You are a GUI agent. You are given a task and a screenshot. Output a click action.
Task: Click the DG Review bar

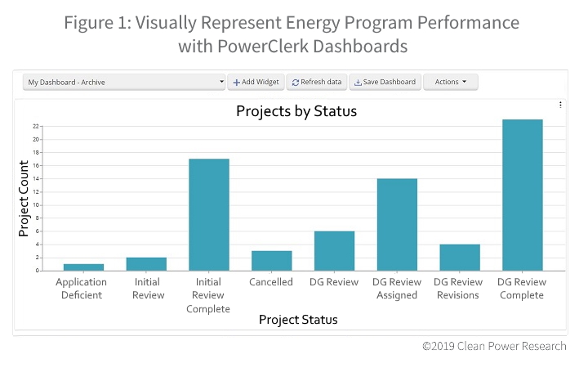point(334,251)
